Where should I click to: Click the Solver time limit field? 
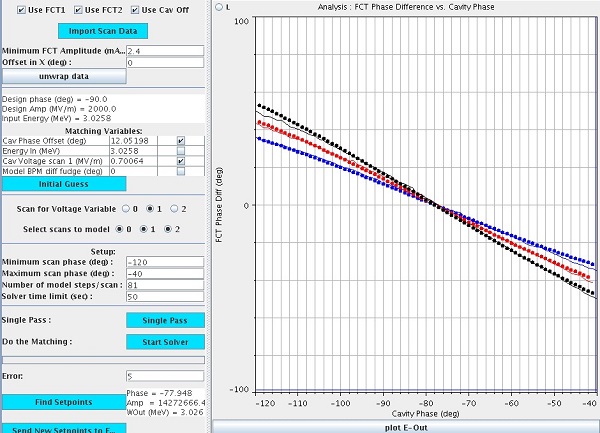tap(164, 297)
